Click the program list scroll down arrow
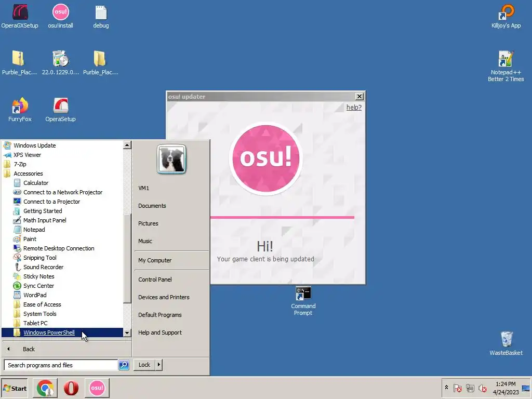Viewport: 532px width, 399px height. click(127, 333)
